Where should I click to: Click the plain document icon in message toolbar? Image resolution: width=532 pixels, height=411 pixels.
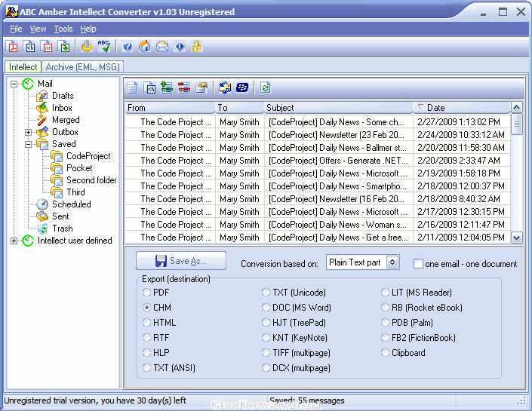[x=133, y=87]
